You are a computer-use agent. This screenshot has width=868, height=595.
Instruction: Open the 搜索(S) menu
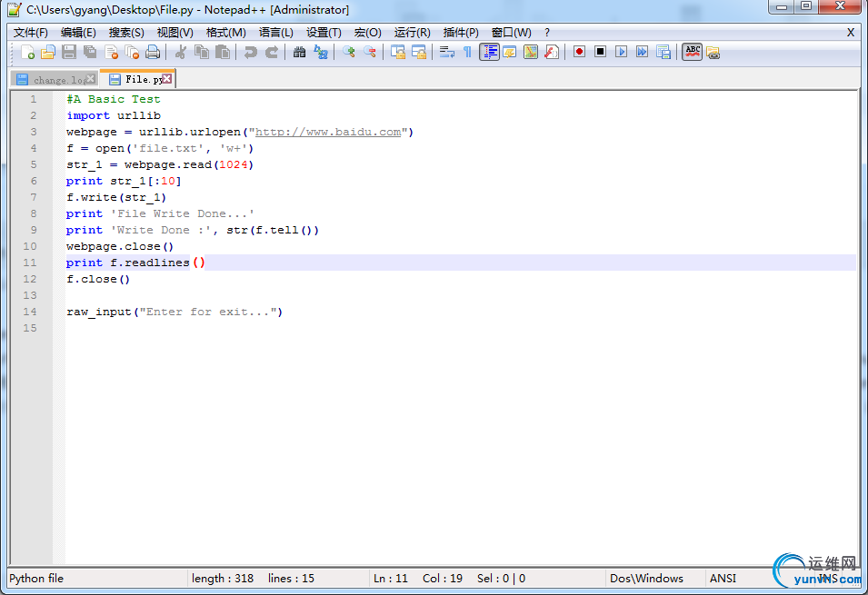click(126, 33)
